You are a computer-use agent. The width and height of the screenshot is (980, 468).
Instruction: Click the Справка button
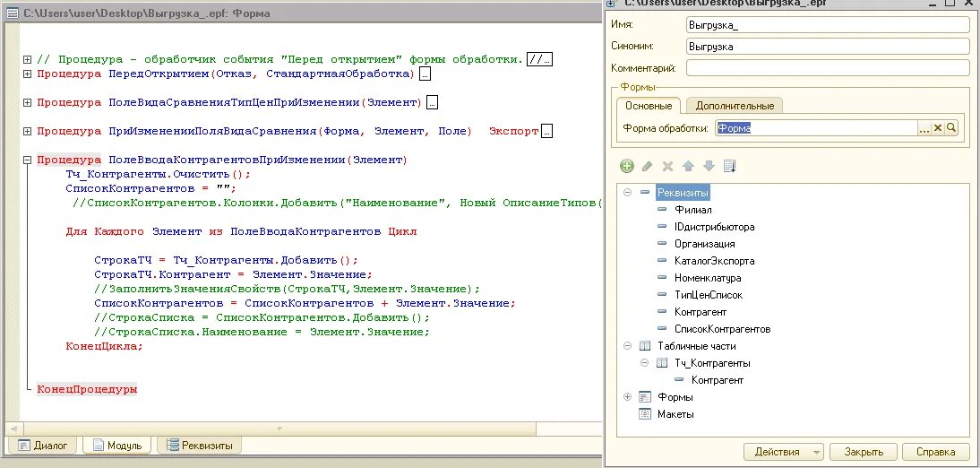coord(935,452)
